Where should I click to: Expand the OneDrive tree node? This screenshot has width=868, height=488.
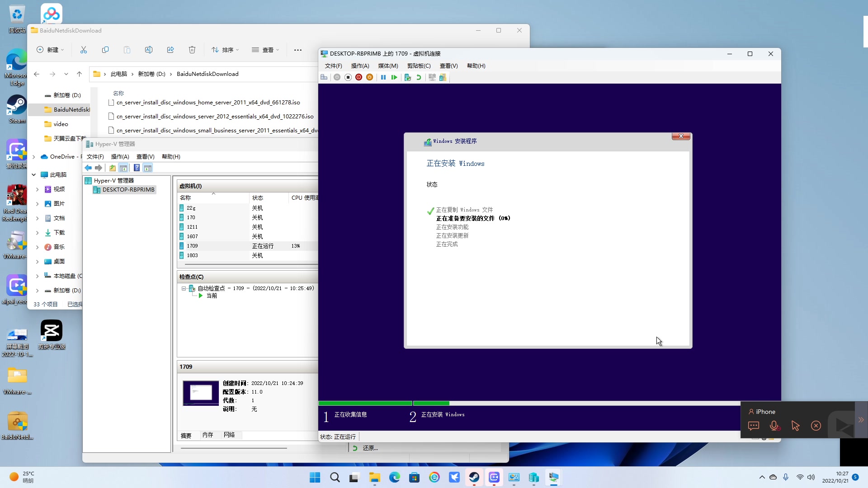pos(34,157)
